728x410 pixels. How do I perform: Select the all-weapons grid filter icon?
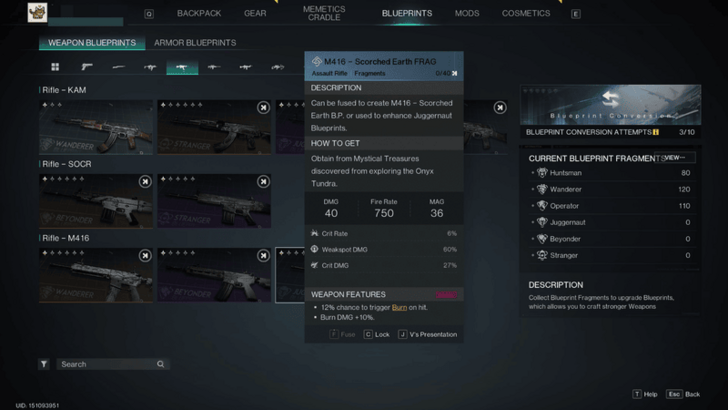(x=55, y=67)
